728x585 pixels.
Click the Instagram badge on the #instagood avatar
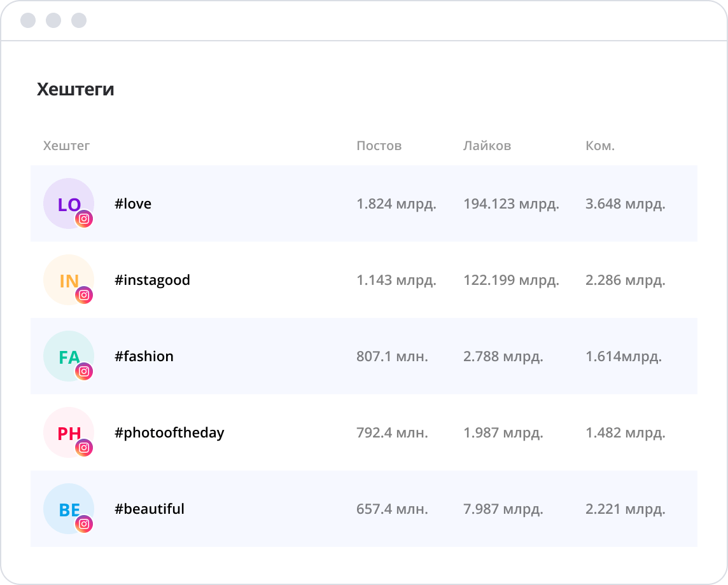click(x=84, y=295)
